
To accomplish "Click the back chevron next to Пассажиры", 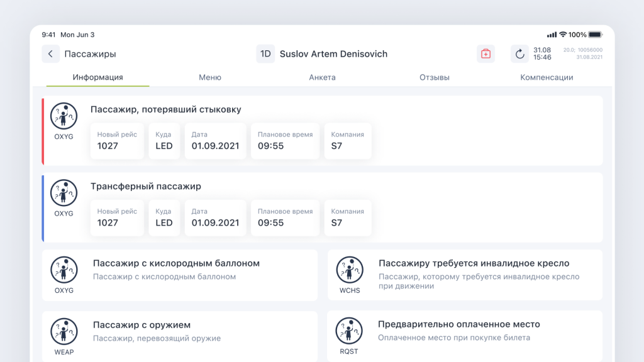I will point(51,54).
